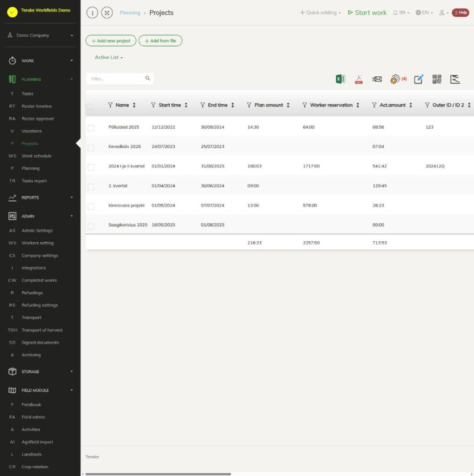Open table settings gear icon
Screen dimensions: 474x476
(395, 79)
